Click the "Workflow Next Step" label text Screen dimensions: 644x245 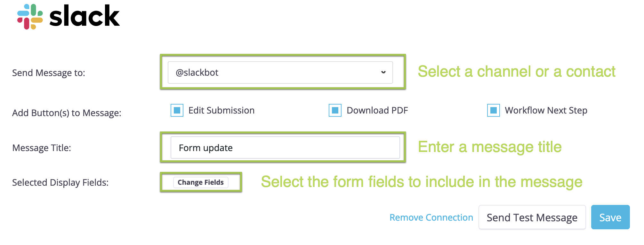[x=546, y=110]
